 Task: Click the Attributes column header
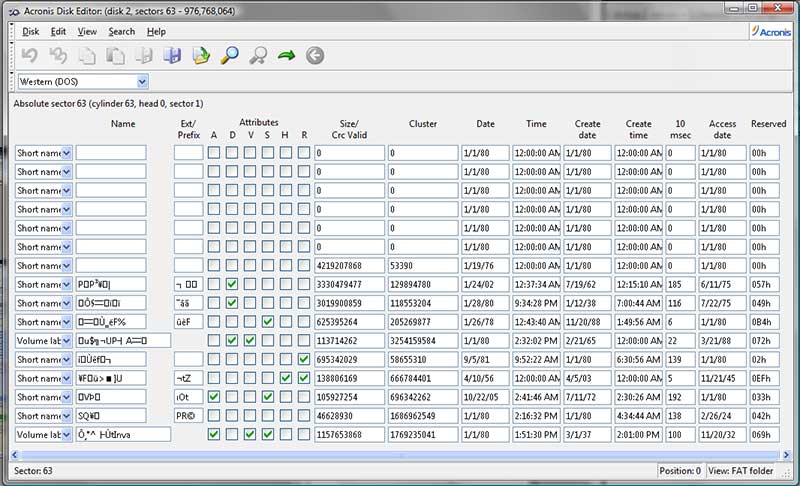coord(259,122)
